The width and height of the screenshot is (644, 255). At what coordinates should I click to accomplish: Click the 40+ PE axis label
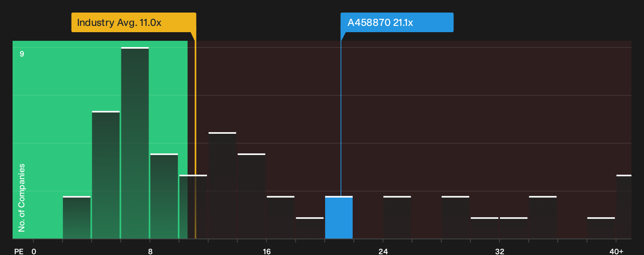coord(616,251)
